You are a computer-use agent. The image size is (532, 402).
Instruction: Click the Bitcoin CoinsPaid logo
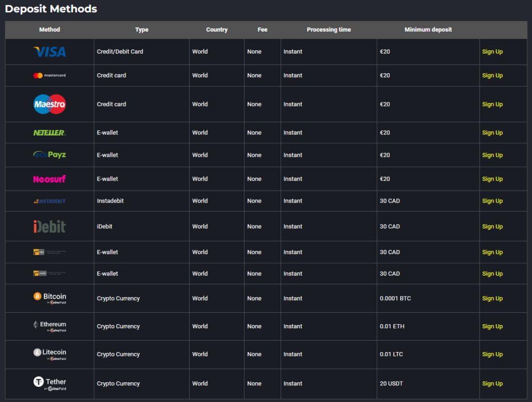[49, 298]
